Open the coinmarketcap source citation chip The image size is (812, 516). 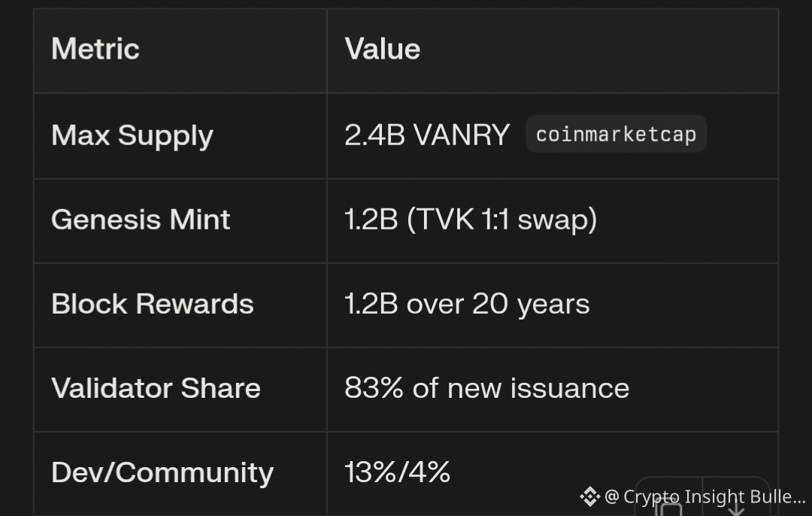[x=616, y=134]
